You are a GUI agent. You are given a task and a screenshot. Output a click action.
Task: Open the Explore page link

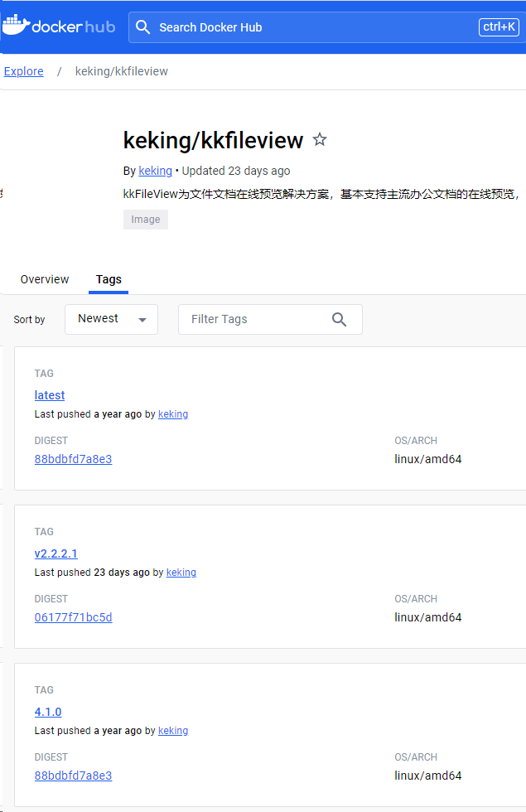pos(23,71)
